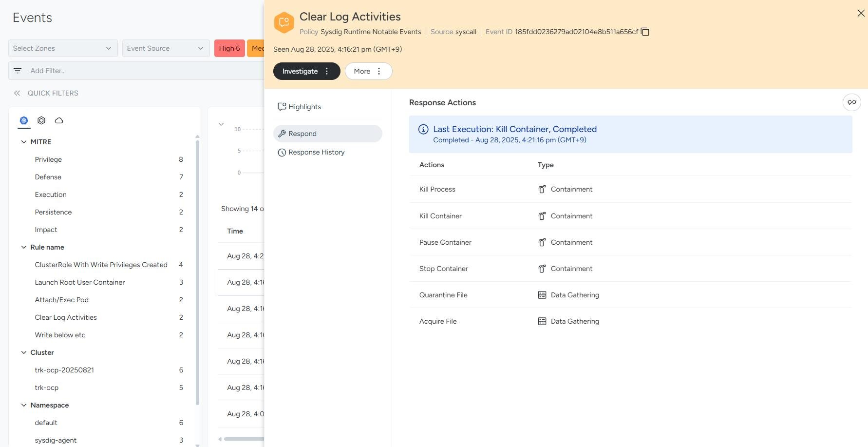This screenshot has height=447, width=868.
Task: Click the link icon beside Response Actions
Action: point(851,102)
